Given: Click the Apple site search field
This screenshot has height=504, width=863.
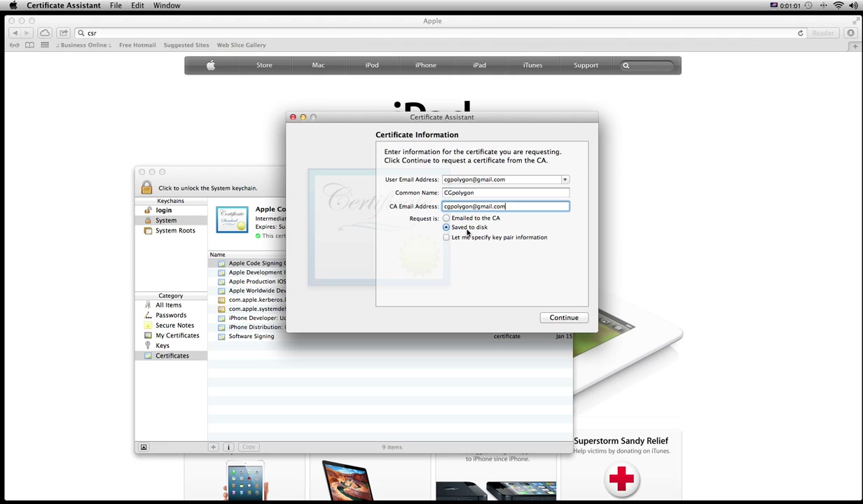Looking at the screenshot, I should (x=649, y=65).
